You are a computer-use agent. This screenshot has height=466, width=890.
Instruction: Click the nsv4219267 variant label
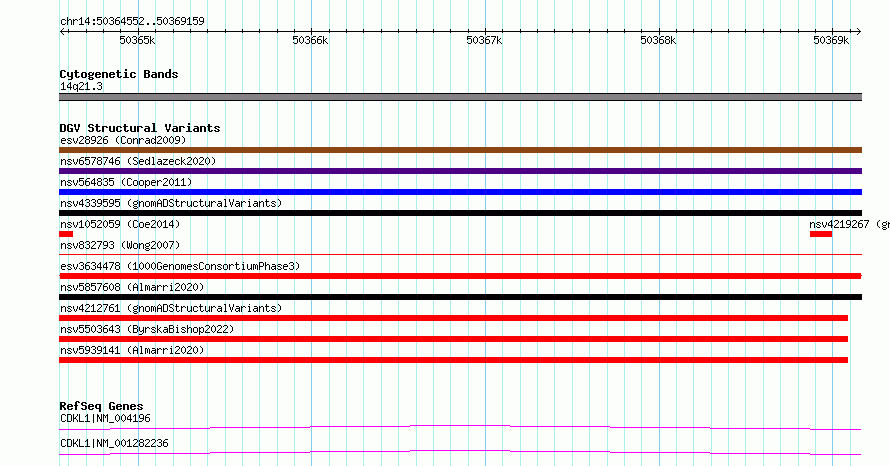(x=849, y=224)
